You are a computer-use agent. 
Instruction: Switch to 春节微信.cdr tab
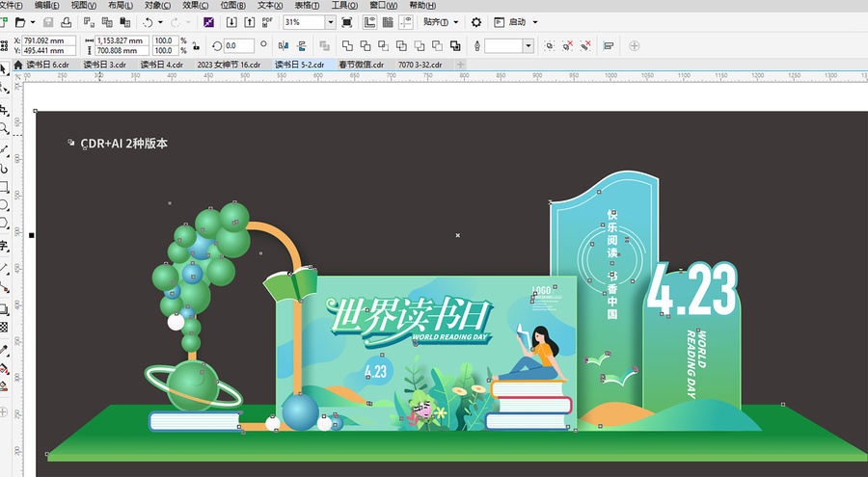pyautogui.click(x=361, y=65)
